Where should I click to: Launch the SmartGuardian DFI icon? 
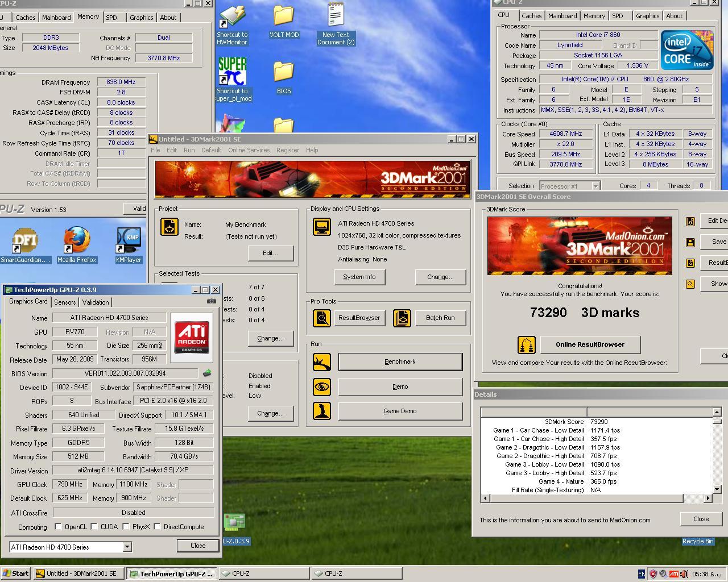click(x=25, y=246)
